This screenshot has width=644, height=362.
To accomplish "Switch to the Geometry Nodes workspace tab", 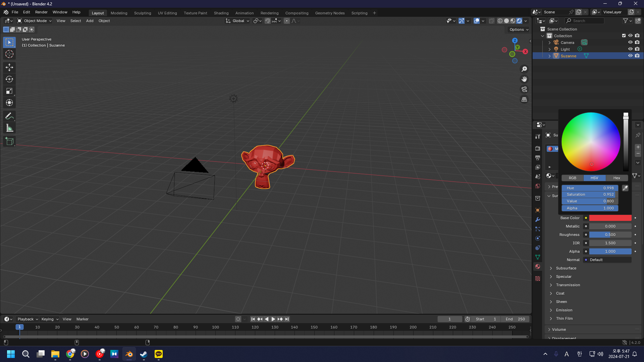I will [330, 13].
